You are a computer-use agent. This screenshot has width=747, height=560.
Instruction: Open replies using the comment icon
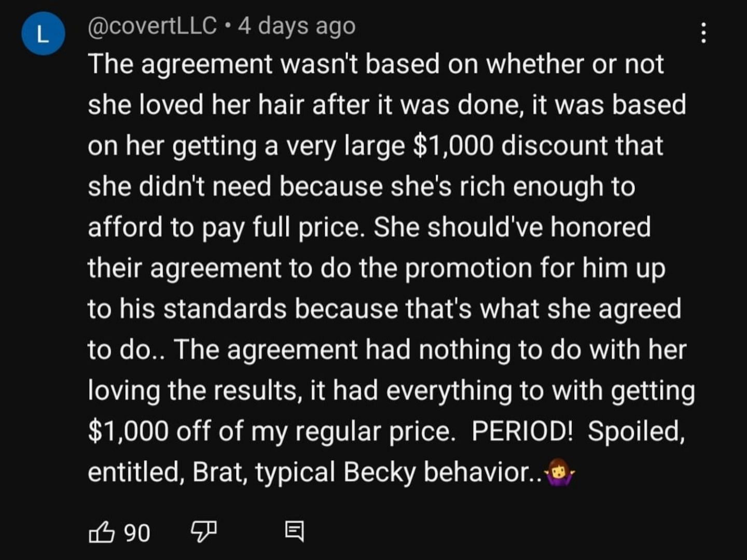295,532
